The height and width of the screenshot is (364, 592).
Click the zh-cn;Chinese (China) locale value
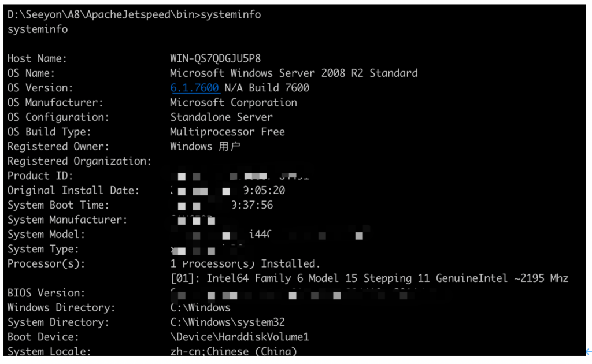coord(234,351)
